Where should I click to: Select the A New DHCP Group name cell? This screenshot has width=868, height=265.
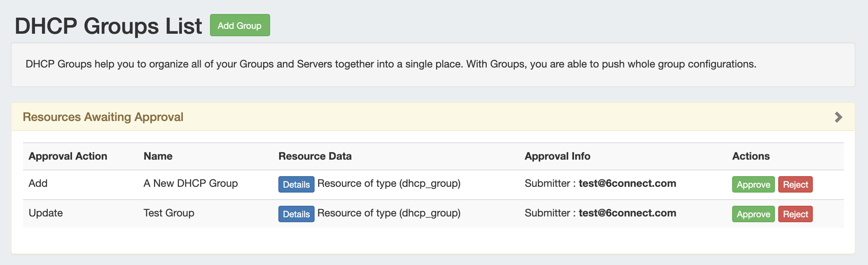coord(191,184)
